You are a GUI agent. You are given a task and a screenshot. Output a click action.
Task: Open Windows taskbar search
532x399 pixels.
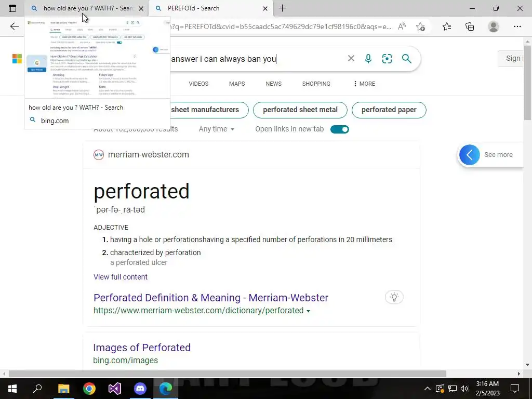[37, 389]
